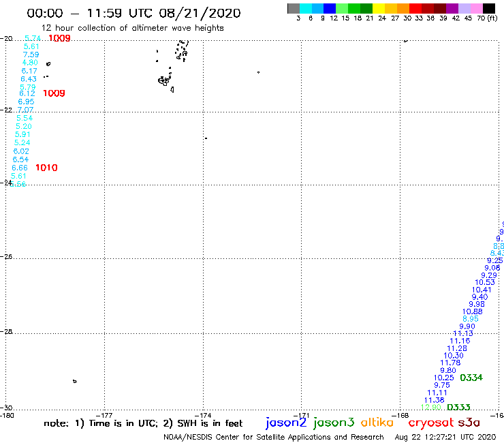
Task: Click wave height value 11.78
Action: pyautogui.click(x=450, y=363)
